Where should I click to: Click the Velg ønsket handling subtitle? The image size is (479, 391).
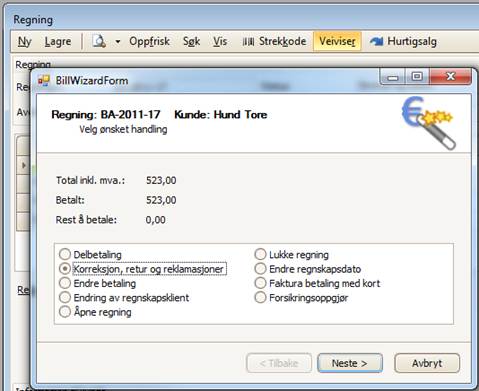123,129
